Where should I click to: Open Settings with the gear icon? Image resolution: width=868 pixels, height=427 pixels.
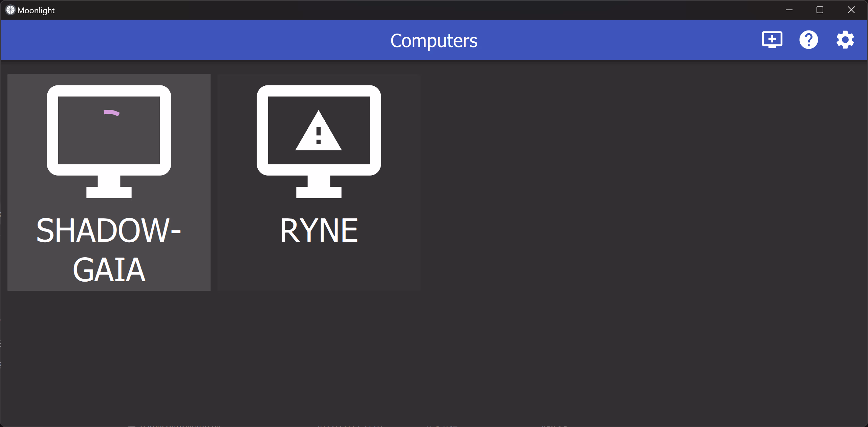click(x=845, y=40)
